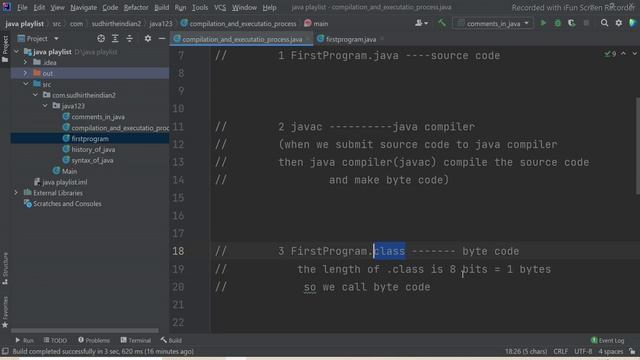
Task: Open IDE settings gear in toolbar
Action: click(x=619, y=23)
